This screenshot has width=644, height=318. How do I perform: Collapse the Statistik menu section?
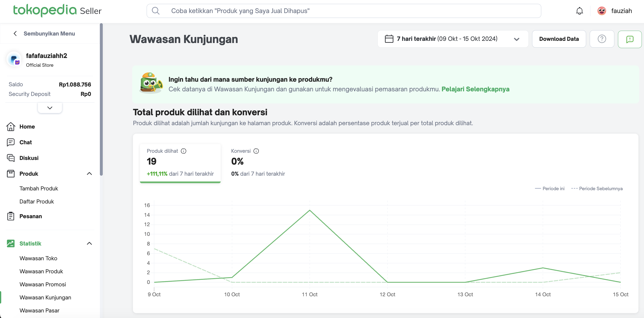click(89, 243)
